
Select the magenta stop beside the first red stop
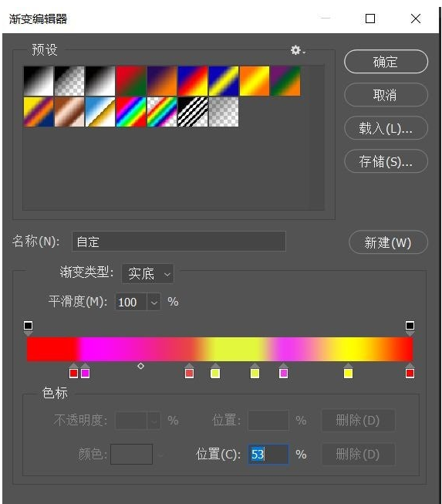point(85,370)
